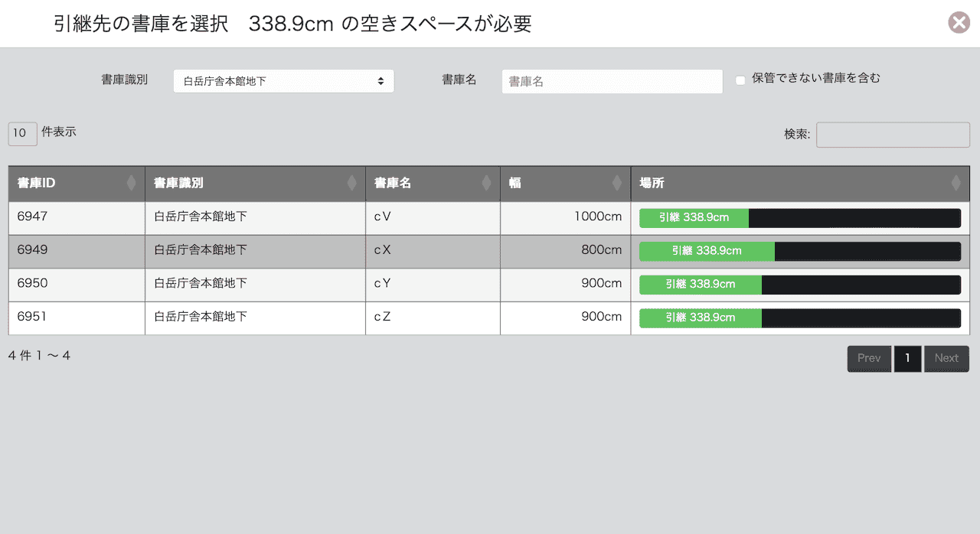Click the 検索 search input box
The width and height of the screenshot is (980, 534).
pos(892,135)
